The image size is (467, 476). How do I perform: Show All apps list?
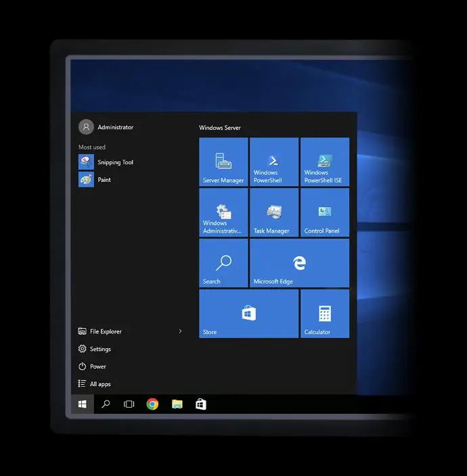pos(99,384)
